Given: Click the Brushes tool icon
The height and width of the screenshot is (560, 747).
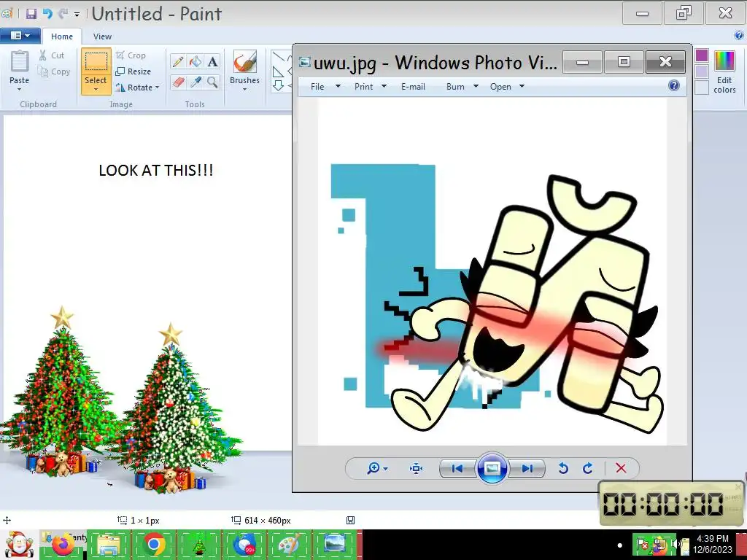Looking at the screenshot, I should [245, 62].
